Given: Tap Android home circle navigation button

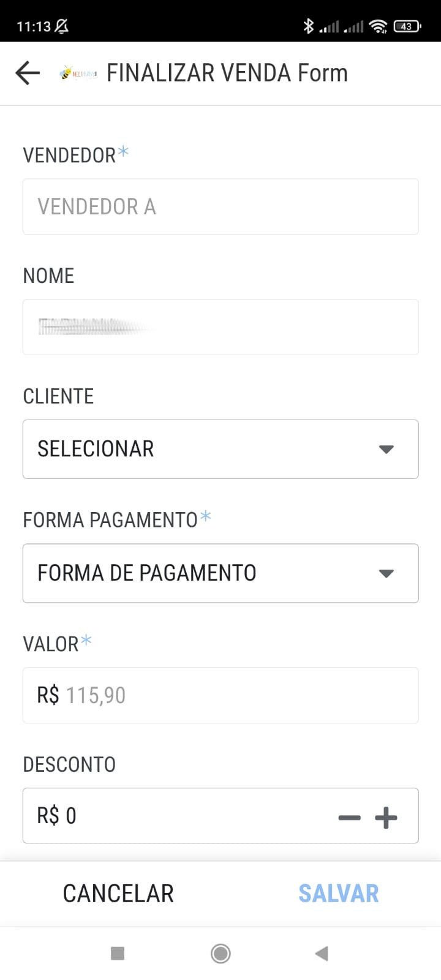Looking at the screenshot, I should [221, 953].
